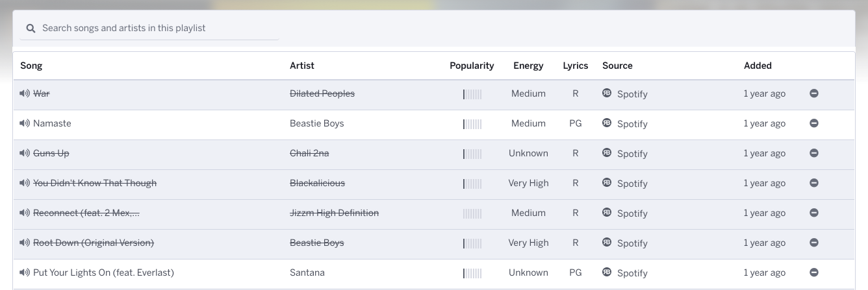Click the search magnifier icon

pos(31,29)
